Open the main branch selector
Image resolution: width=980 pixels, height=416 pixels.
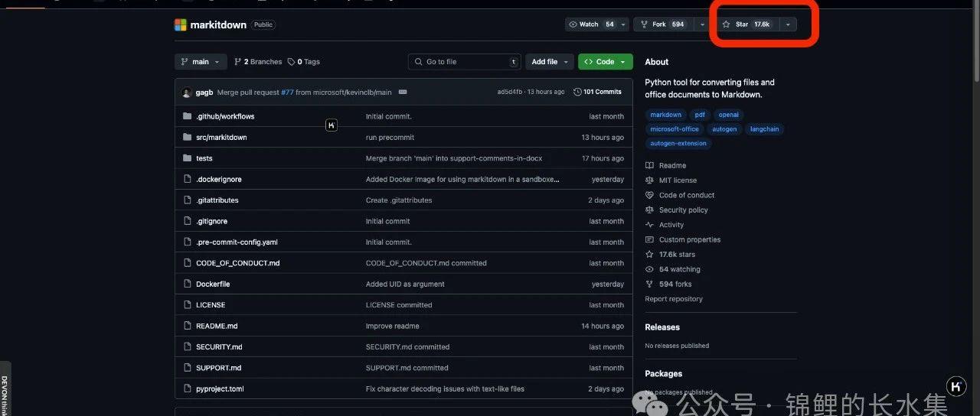pyautogui.click(x=201, y=62)
